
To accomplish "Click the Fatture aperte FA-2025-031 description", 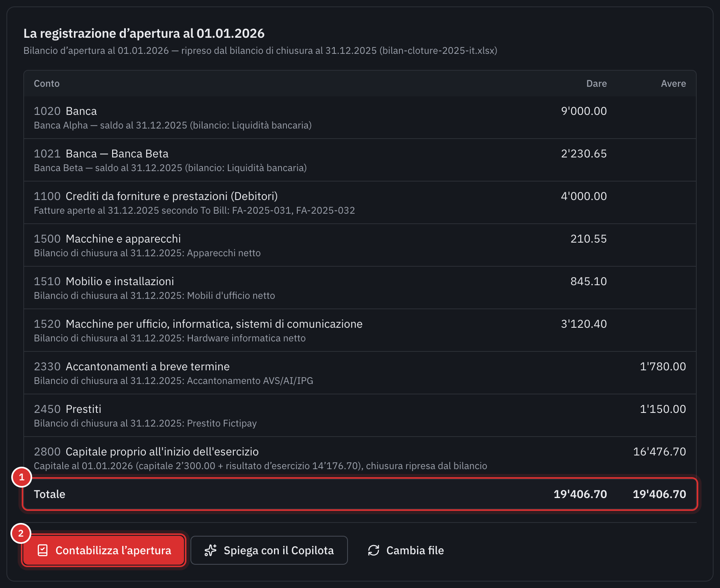I will click(194, 210).
